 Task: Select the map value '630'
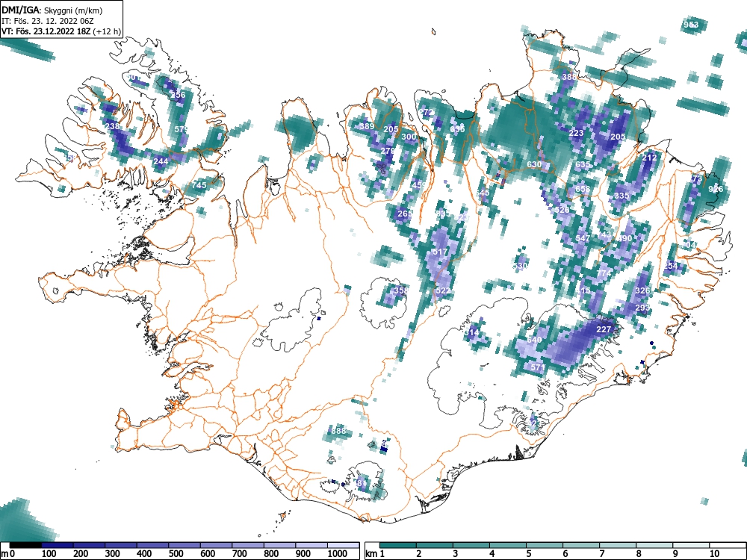click(534, 164)
